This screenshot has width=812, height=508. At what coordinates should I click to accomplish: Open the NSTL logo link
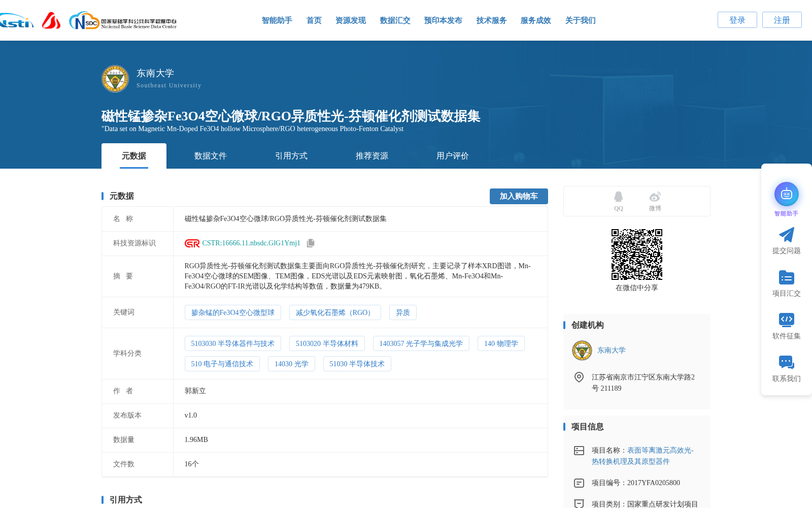pos(17,21)
